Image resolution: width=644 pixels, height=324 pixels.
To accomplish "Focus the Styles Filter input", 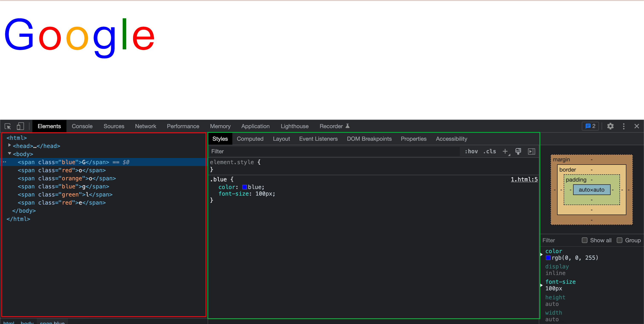I will 334,151.
